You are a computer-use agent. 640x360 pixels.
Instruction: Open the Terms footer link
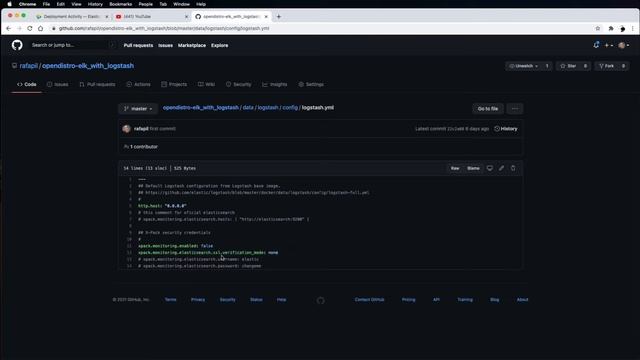click(171, 300)
